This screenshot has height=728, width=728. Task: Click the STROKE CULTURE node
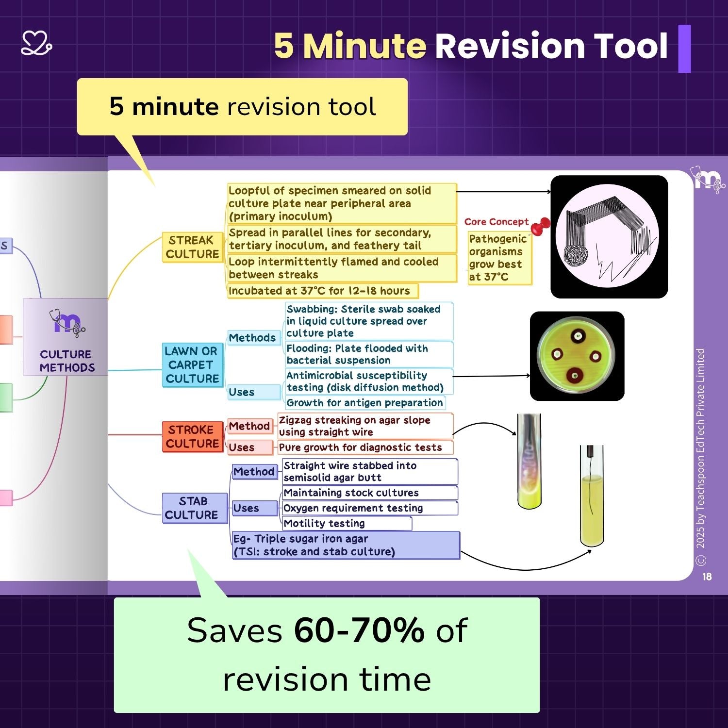[192, 436]
